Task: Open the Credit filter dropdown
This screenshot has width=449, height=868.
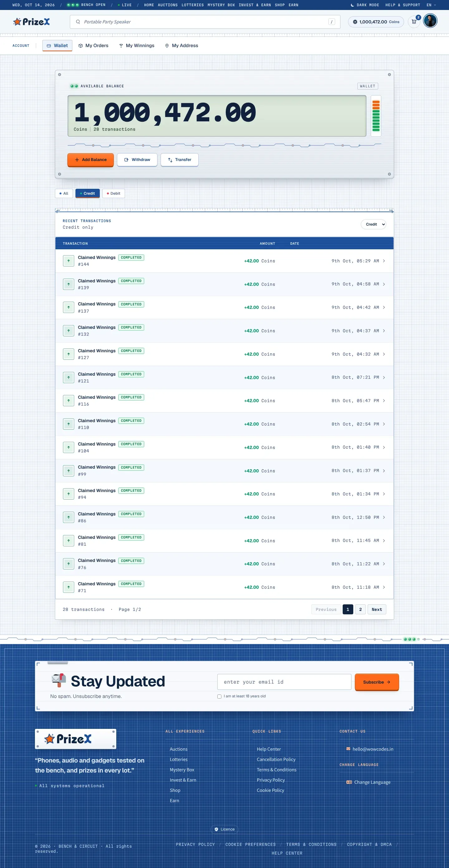Action: click(373, 224)
